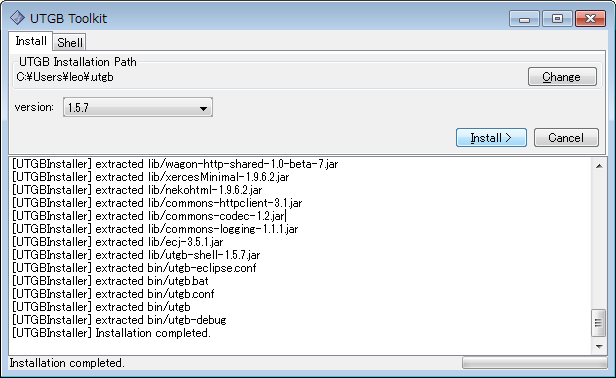Click the ecj-3.5.1.jar log line
The height and width of the screenshot is (378, 616).
tap(117, 242)
